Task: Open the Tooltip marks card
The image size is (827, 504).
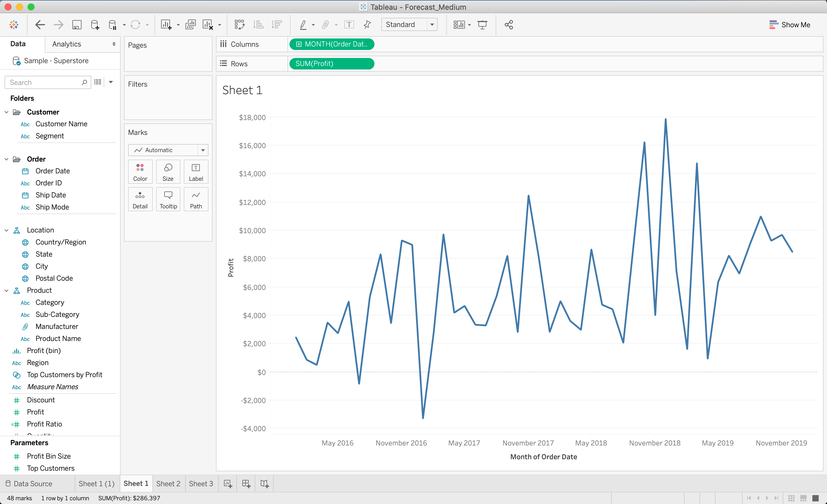Action: coord(168,199)
